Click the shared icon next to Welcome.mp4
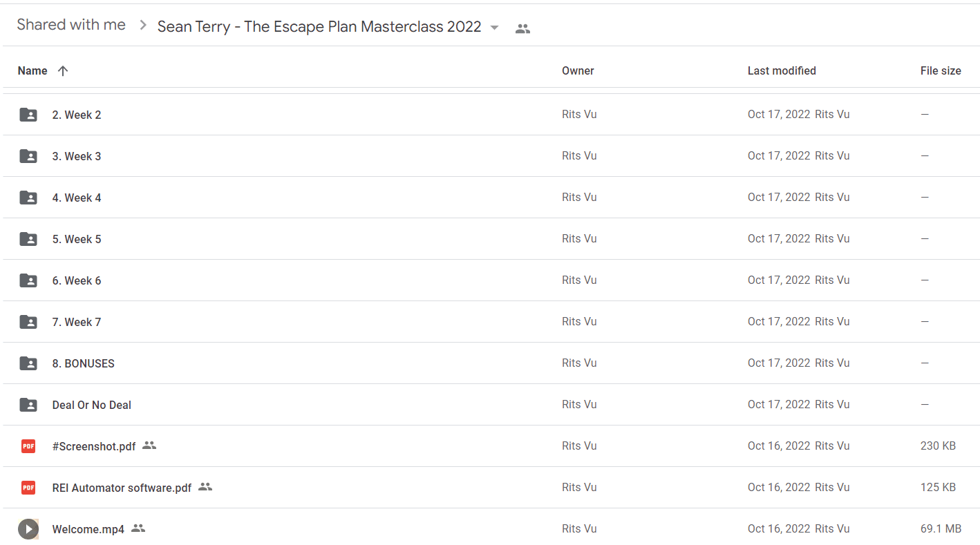This screenshot has height=545, width=980. 138,528
